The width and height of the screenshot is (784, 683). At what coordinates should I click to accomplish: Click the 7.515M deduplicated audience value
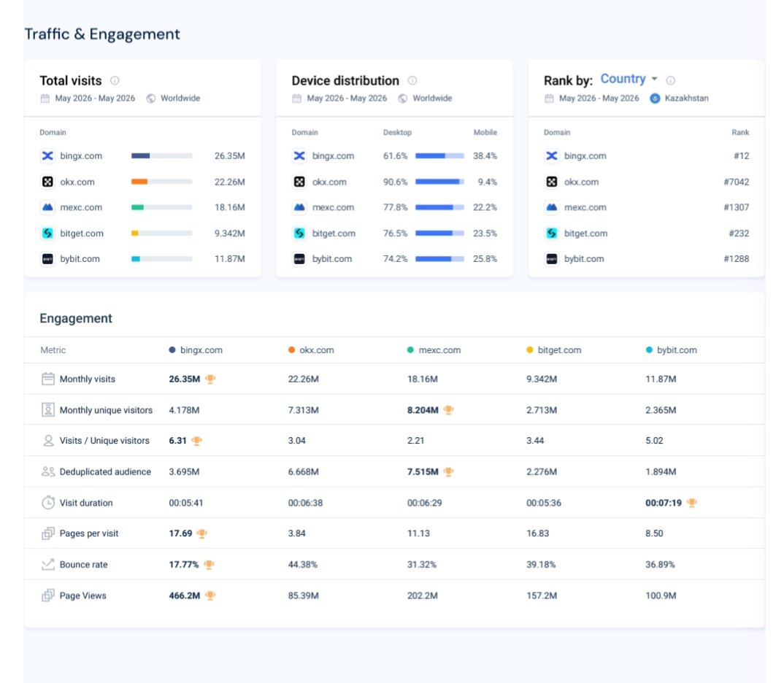coord(423,471)
